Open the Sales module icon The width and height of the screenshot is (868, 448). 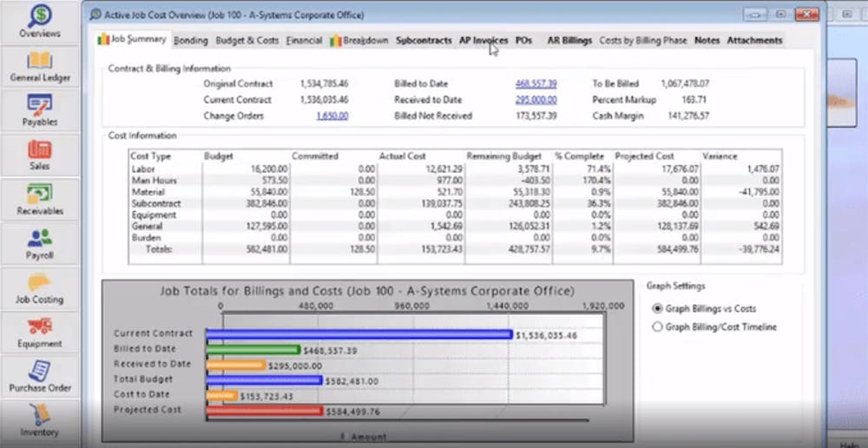(x=40, y=149)
